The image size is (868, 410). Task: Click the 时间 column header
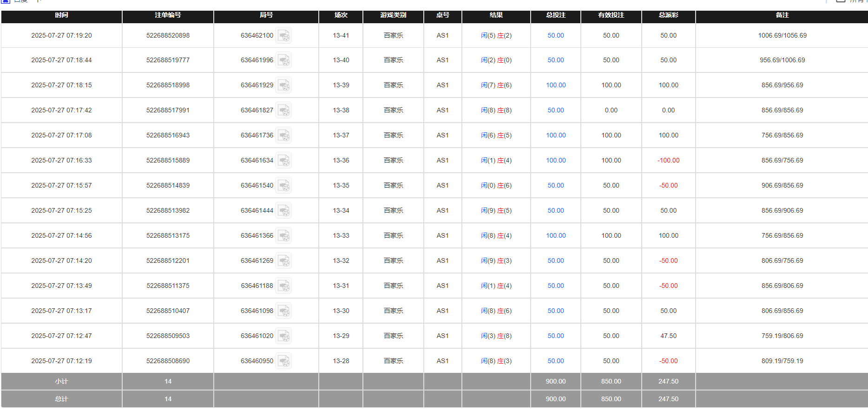(61, 15)
